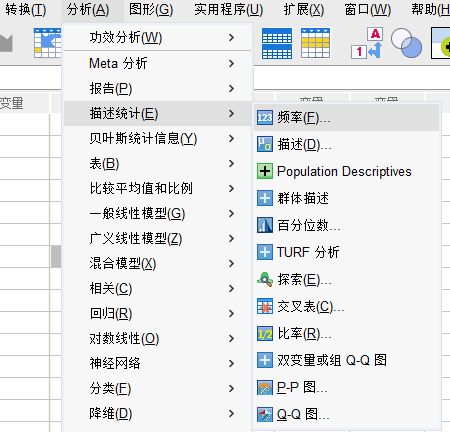Select Q-Q 图 plot option
The height and width of the screenshot is (432, 450).
click(347, 415)
